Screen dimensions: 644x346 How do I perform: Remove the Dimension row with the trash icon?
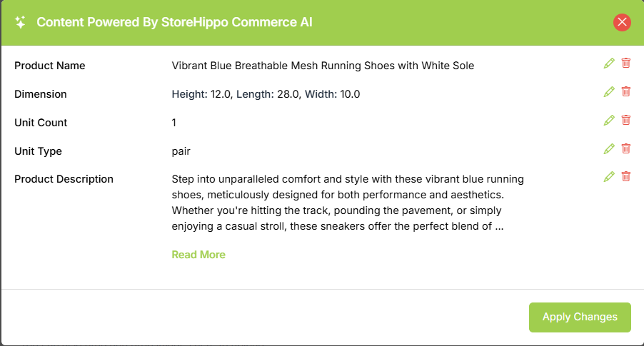626,91
